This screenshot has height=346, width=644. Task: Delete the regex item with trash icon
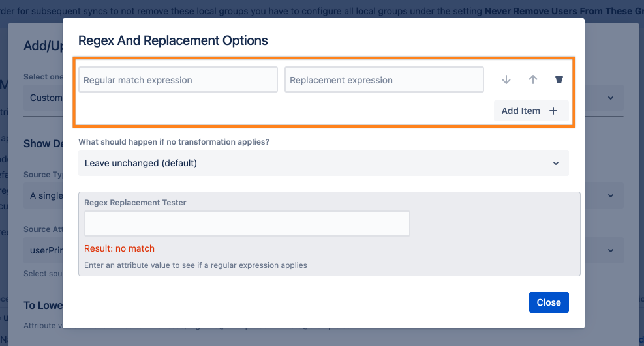559,79
